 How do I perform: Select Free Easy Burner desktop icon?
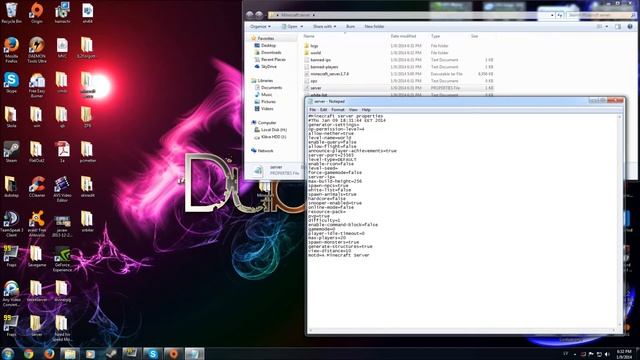[37, 85]
